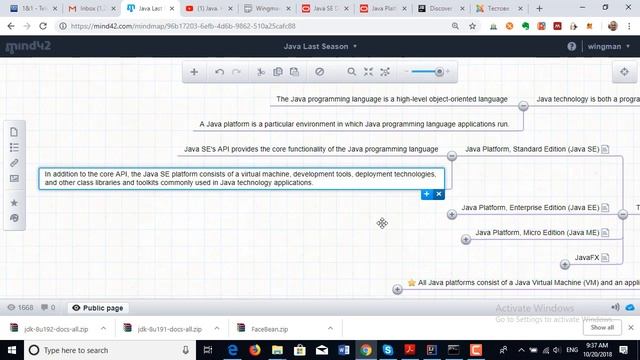This screenshot has width=640, height=360.
Task: Go to the mind42 logo home
Action: click(x=28, y=47)
